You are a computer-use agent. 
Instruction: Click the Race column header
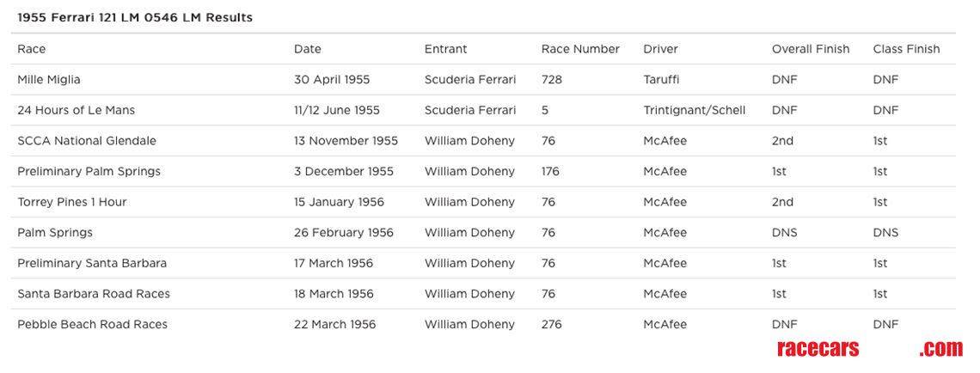click(32, 49)
